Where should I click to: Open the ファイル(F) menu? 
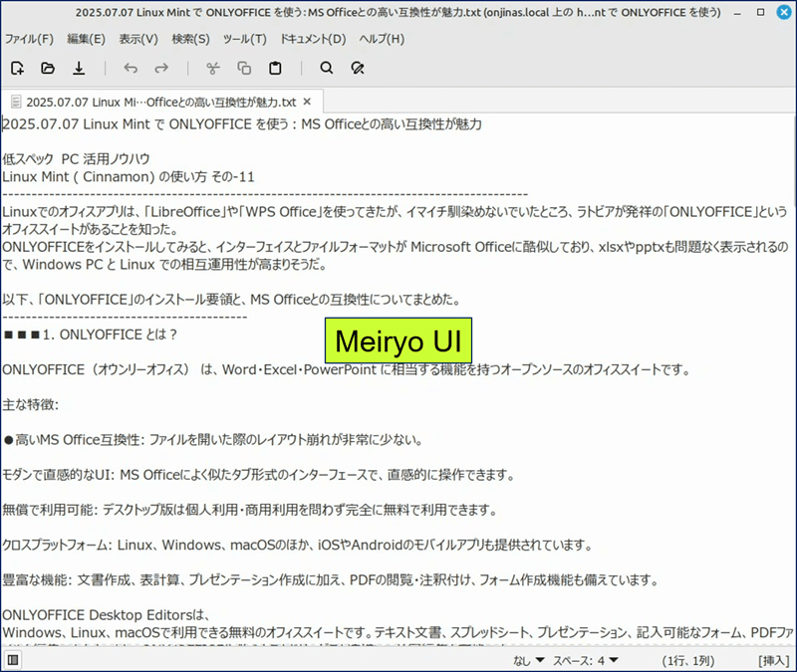29,39
